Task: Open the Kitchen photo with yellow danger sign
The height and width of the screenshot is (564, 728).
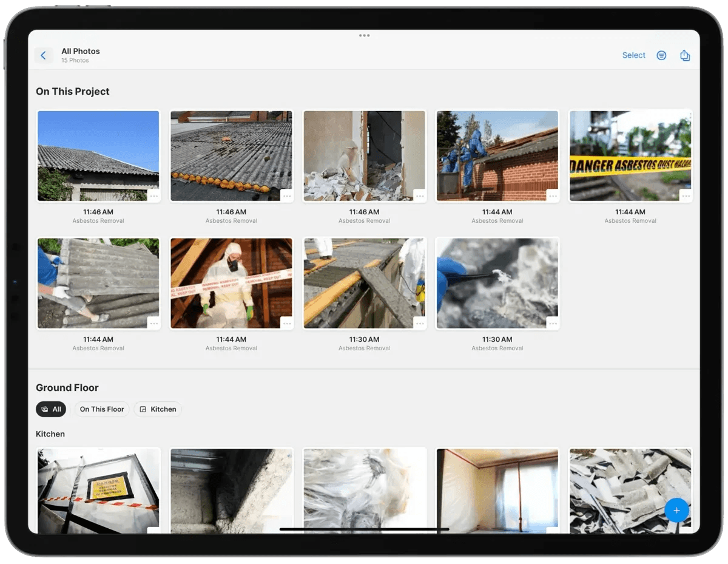Action: pyautogui.click(x=98, y=491)
